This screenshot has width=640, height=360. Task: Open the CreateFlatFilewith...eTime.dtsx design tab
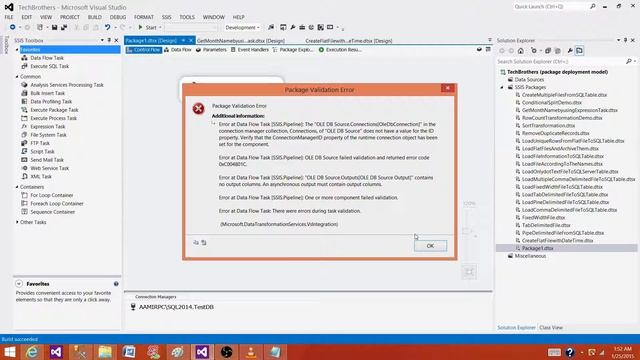click(x=349, y=41)
